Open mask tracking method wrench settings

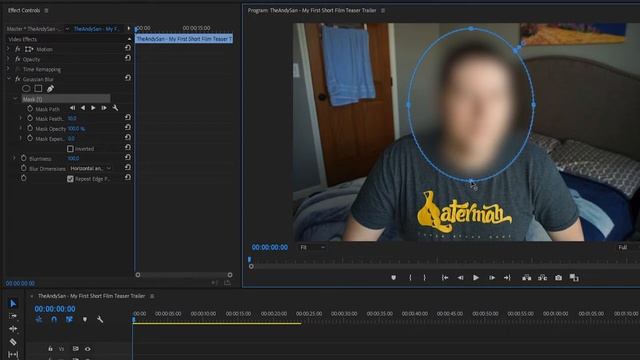(116, 108)
